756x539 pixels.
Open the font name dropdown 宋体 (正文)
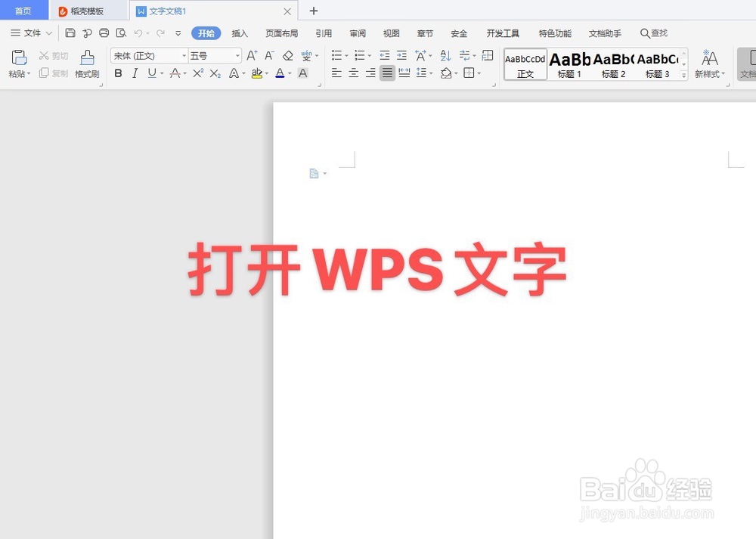point(184,56)
